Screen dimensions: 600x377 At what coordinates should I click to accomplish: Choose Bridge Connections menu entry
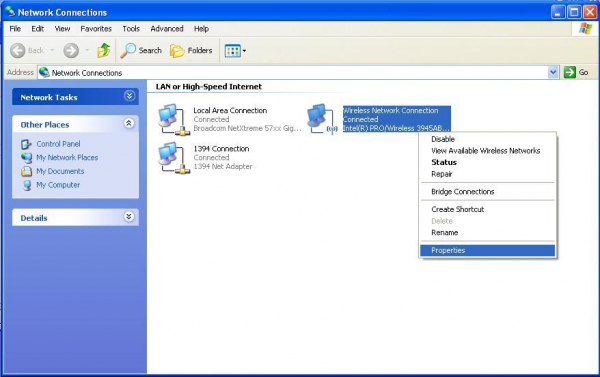point(487,192)
